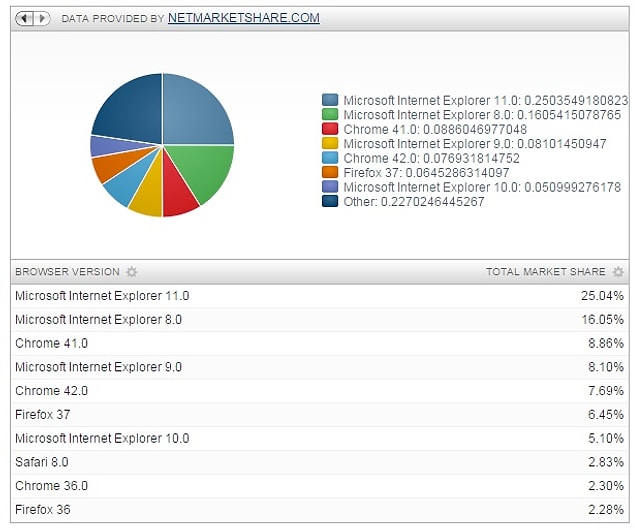Select the Internet Explorer 11.0 pie slice
Viewport: 635px width, 530px height.
[194, 113]
